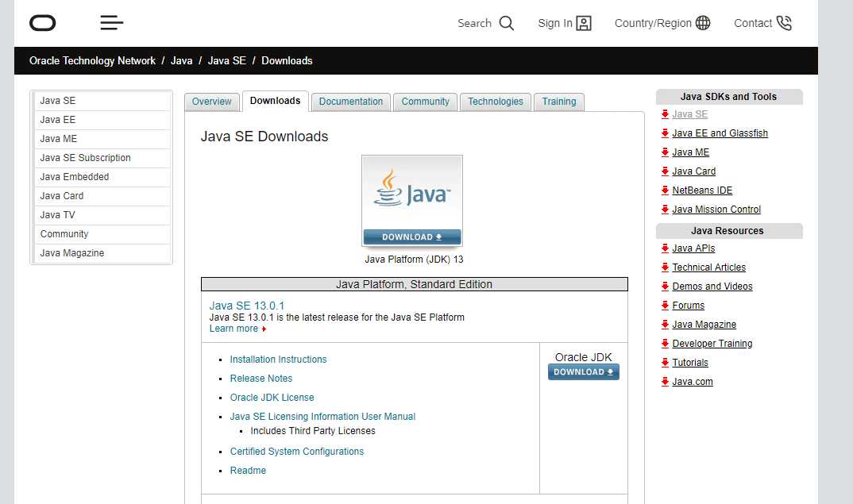Switch to the Overview tab
Image resolution: width=853 pixels, height=504 pixels.
click(211, 102)
